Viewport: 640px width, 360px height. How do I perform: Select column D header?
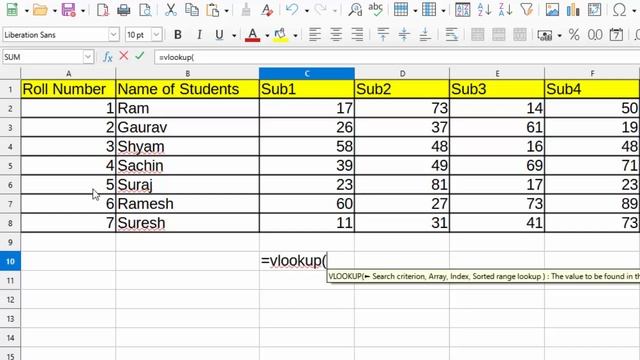click(402, 73)
